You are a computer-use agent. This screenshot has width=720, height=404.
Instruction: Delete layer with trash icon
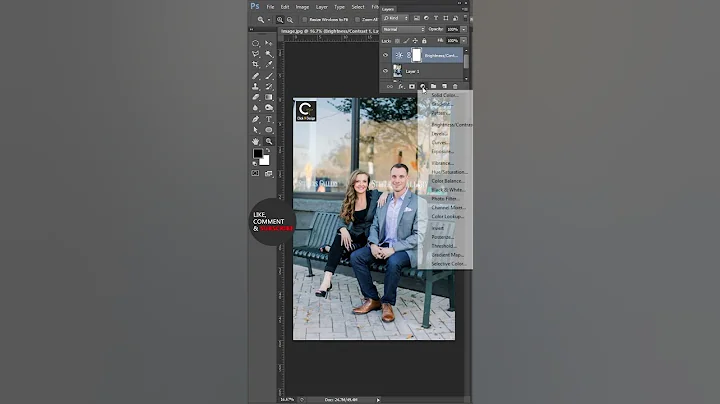[x=455, y=86]
